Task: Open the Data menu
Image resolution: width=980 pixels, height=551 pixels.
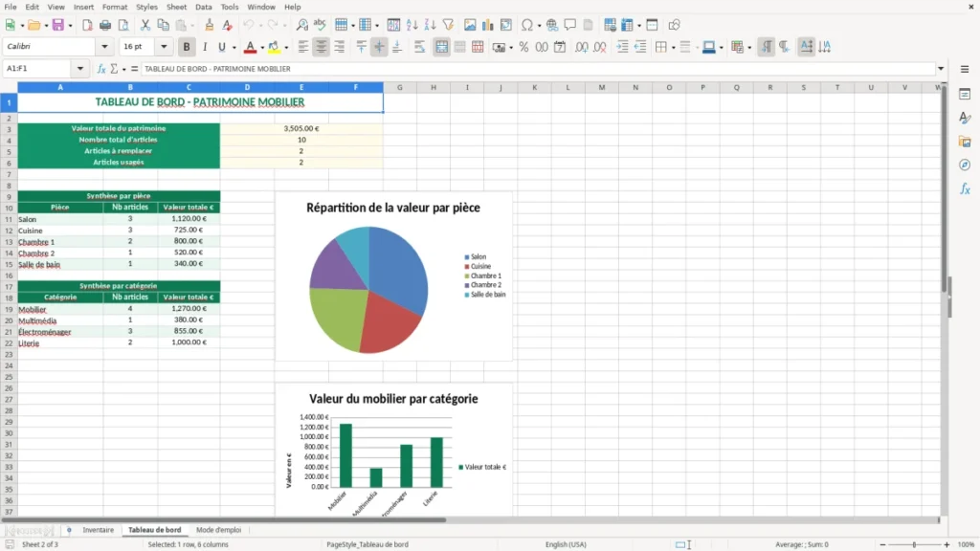Action: point(203,7)
